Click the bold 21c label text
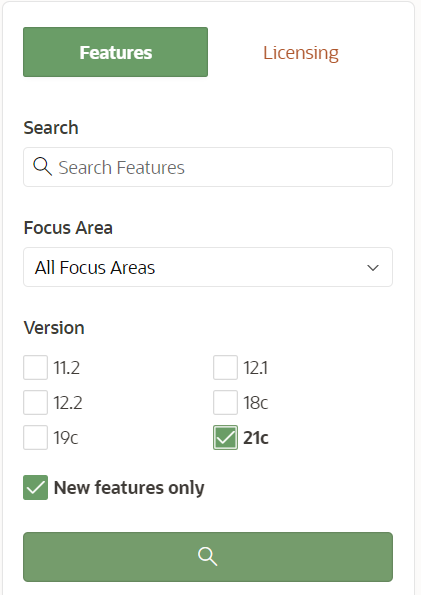421x595 pixels. tap(256, 438)
